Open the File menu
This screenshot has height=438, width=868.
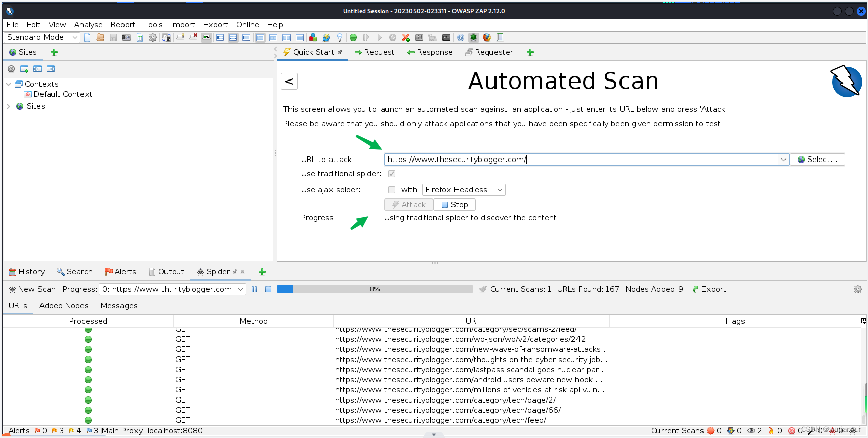point(12,25)
